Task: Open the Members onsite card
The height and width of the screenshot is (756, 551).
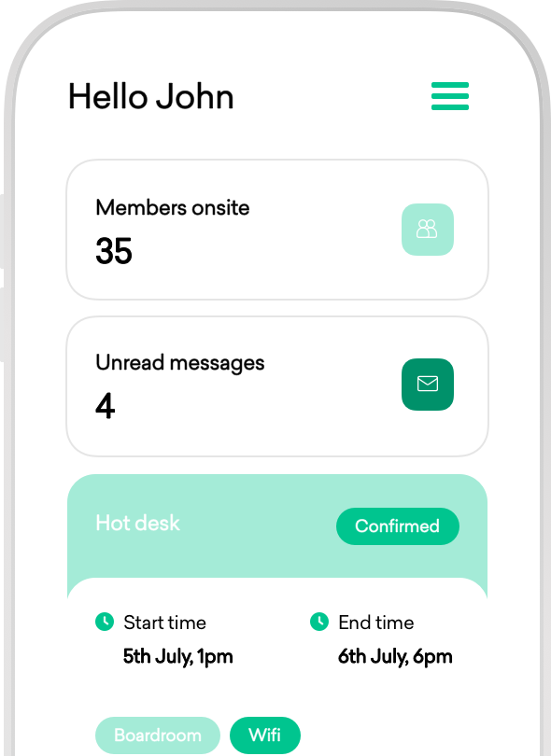Action: (277, 230)
